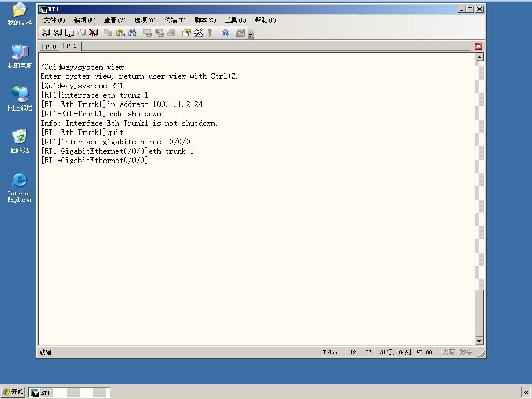
Task: Expand the toolbar options overflow arrow
Action: tap(250, 34)
